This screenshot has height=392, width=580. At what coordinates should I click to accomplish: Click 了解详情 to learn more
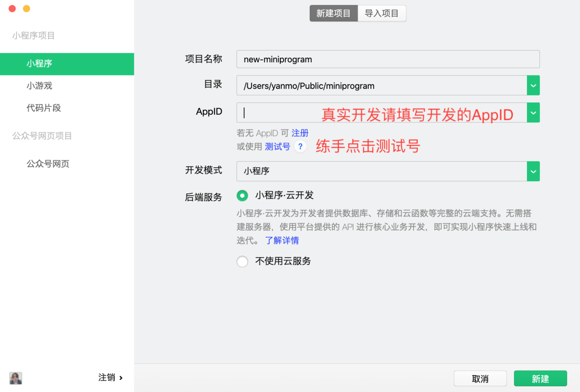[282, 240]
